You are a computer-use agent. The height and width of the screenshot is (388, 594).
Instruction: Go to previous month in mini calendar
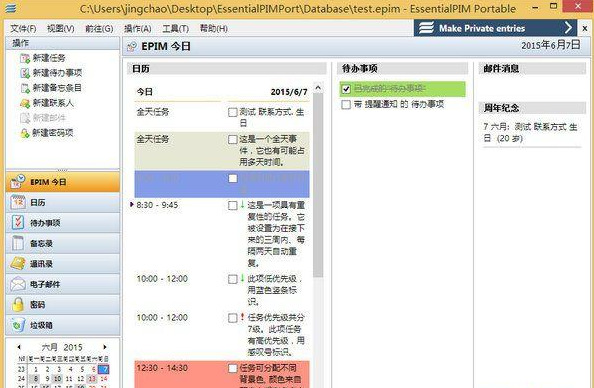[19, 347]
